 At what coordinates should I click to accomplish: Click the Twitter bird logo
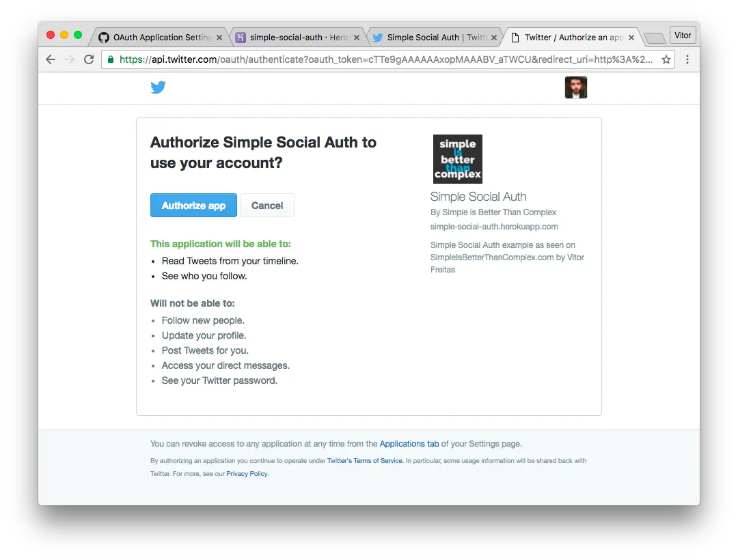click(x=158, y=87)
